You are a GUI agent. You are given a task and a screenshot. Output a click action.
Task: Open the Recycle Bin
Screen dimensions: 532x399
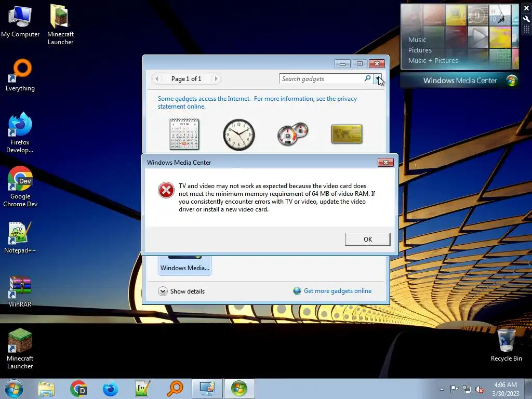coord(506,345)
